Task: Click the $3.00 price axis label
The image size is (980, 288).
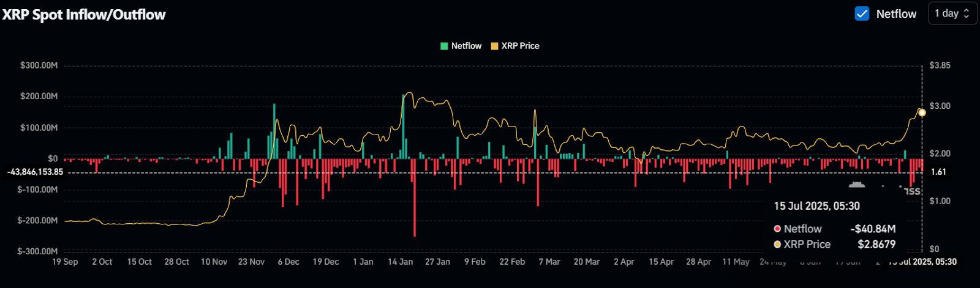Action: (x=940, y=106)
